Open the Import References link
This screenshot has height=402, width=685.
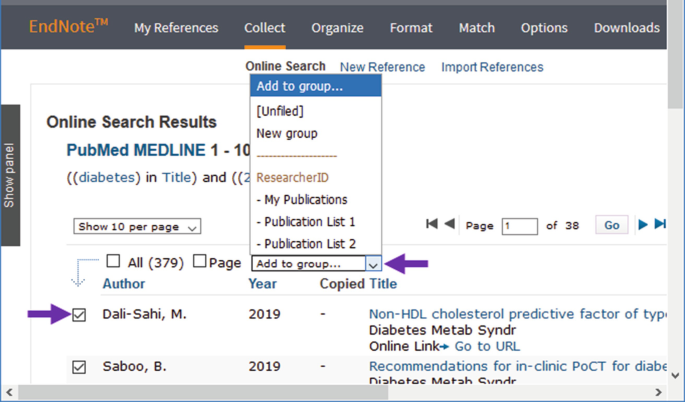tap(492, 67)
